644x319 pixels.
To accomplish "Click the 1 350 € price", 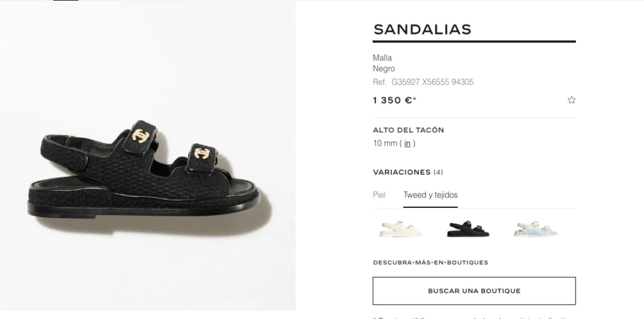I will coord(394,100).
